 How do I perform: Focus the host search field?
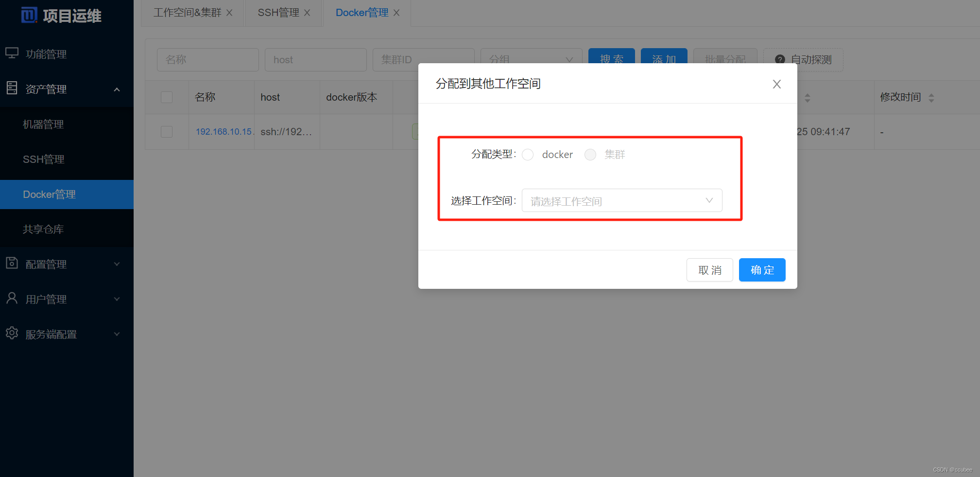coord(315,60)
